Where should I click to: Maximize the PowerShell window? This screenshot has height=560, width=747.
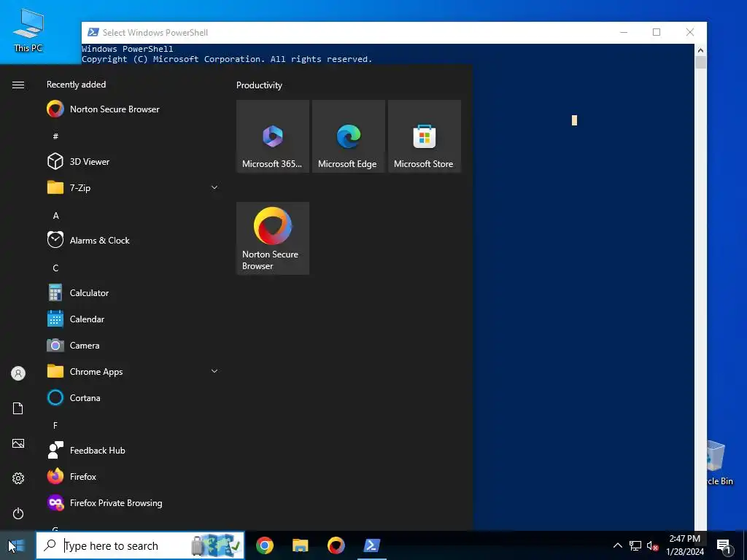pyautogui.click(x=657, y=32)
